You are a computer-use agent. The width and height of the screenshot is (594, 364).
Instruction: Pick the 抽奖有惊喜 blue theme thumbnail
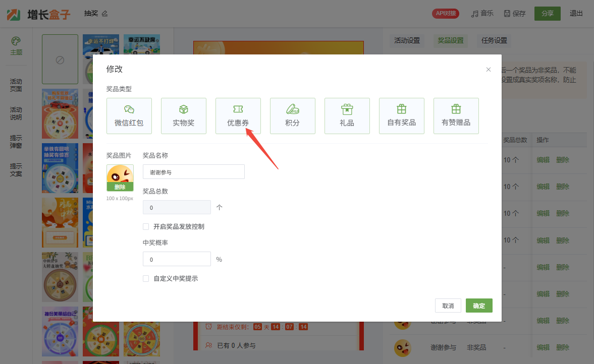(60, 168)
